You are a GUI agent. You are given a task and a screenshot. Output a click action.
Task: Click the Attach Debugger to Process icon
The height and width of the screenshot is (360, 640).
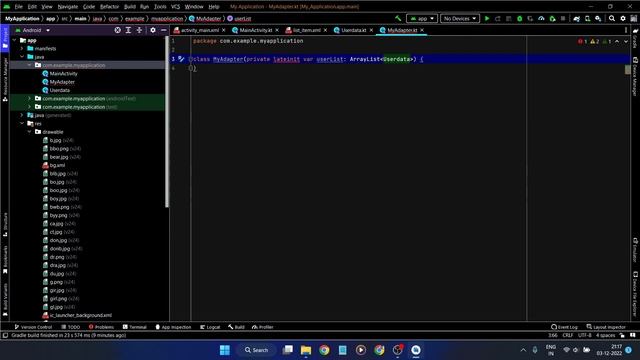(552, 18)
